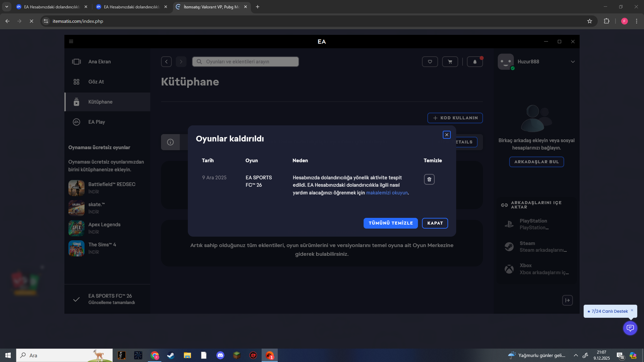Close the Oyunlar kaldırıldı dialog with X

(447, 135)
